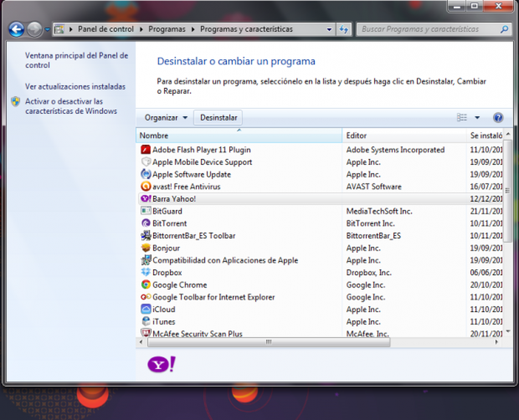519x420 pixels.
Task: Click the Google Chrome icon
Action: [146, 285]
